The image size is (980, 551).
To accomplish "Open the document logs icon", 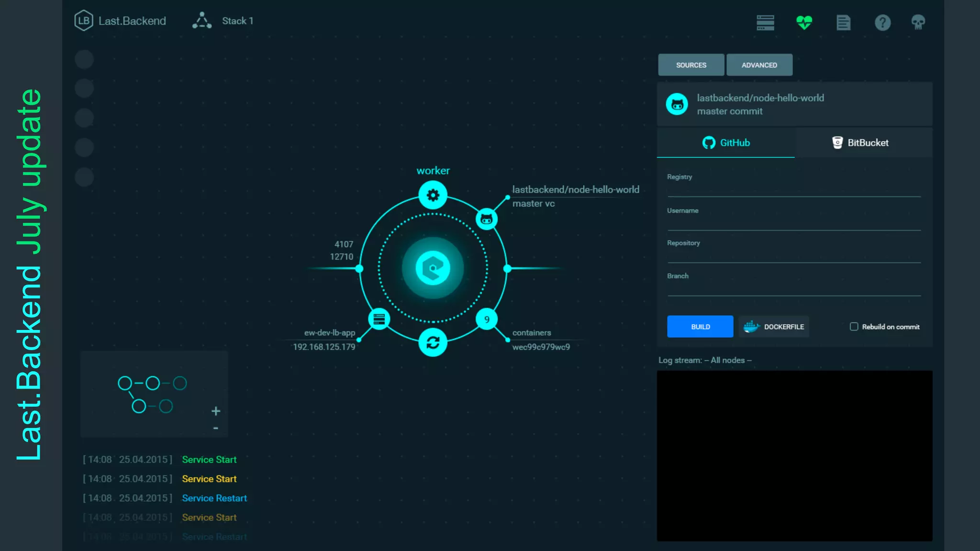I will pyautogui.click(x=843, y=22).
